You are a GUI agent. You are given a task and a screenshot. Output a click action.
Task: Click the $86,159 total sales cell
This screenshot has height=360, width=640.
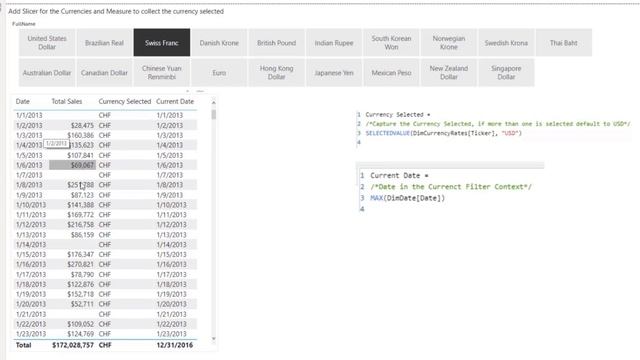pyautogui.click(x=82, y=235)
